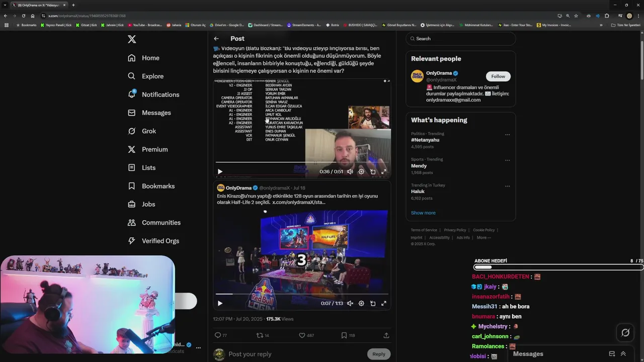Toggle picture-in-picture on second video
Image resolution: width=644 pixels, height=362 pixels.
tap(373, 303)
